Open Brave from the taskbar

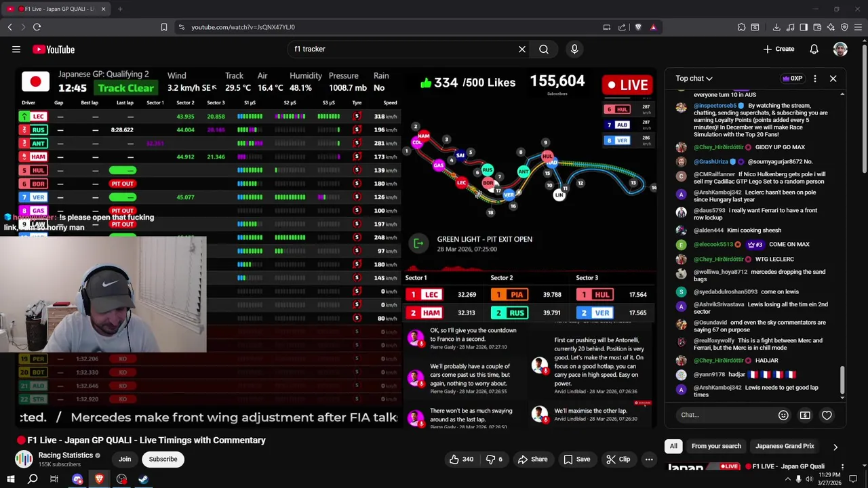click(99, 479)
